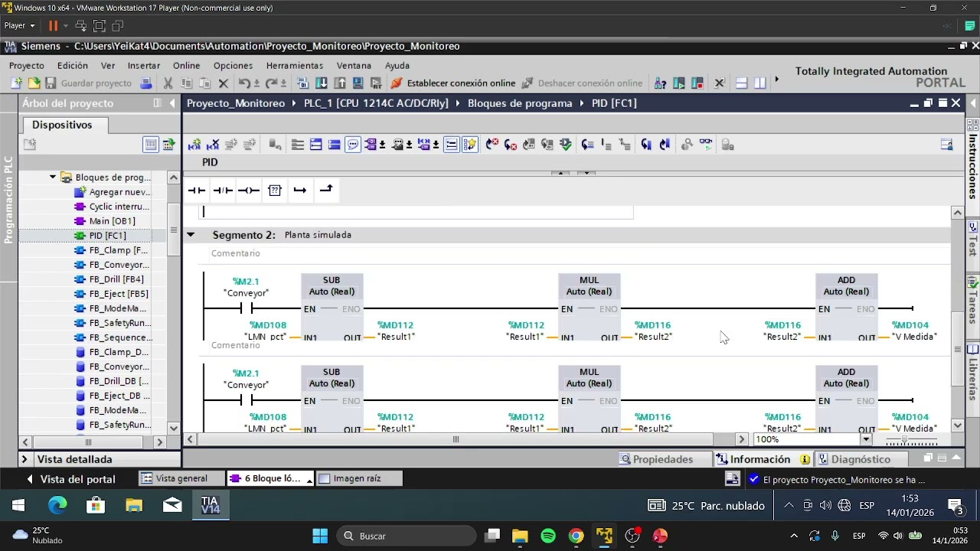Toggle network comments on or off

pos(452,144)
